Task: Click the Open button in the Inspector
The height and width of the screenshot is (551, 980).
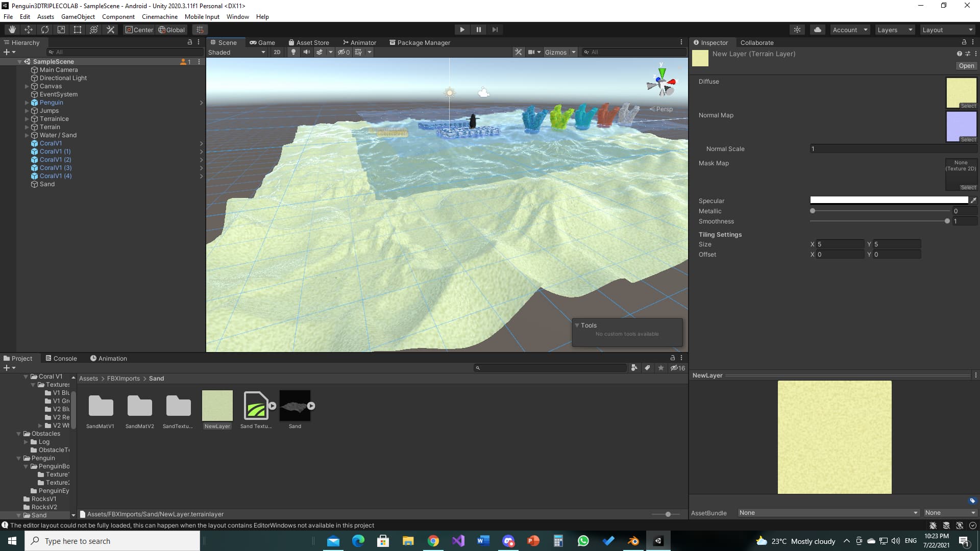Action: tap(966, 66)
